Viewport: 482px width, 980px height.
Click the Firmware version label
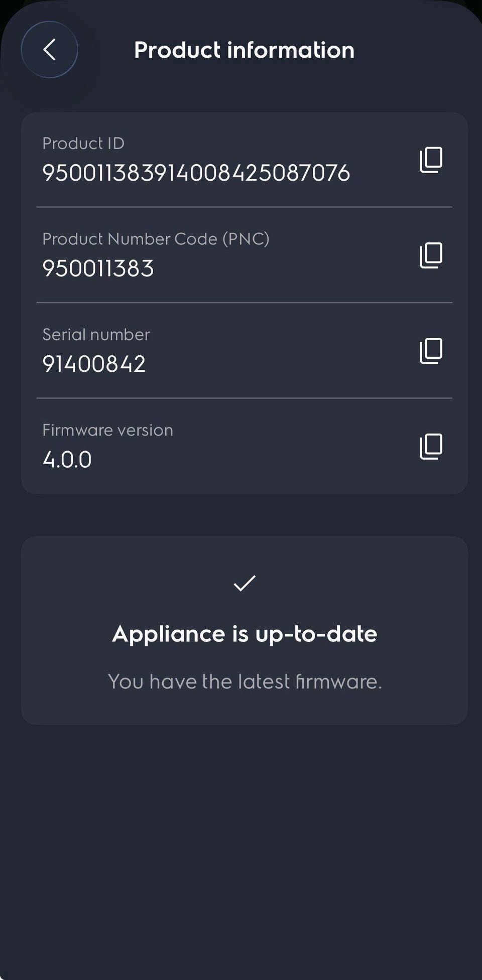pyautogui.click(x=107, y=430)
